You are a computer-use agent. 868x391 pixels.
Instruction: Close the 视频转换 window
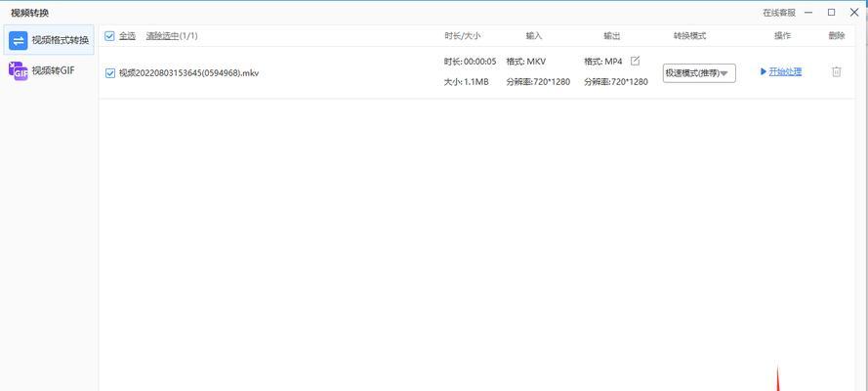click(x=854, y=12)
